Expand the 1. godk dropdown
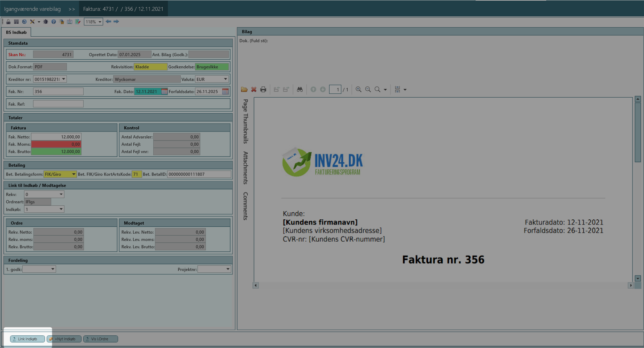 [53, 269]
